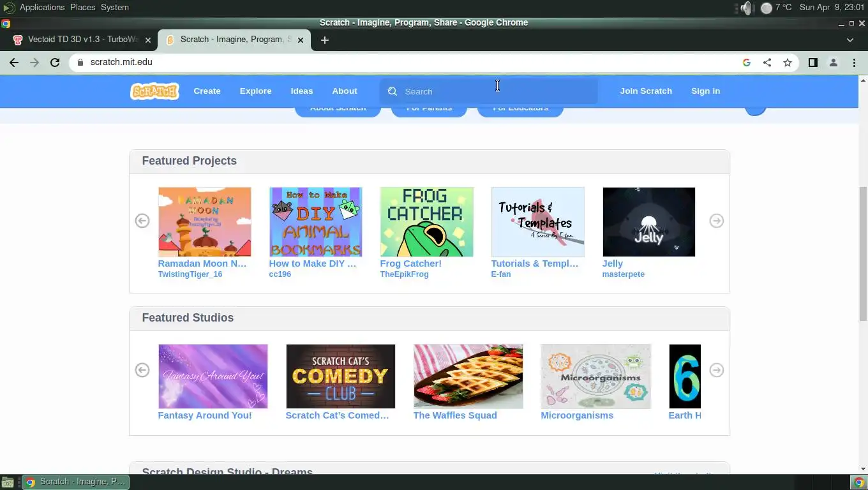
Task: Toggle the Chrome side panel icon
Action: pyautogui.click(x=813, y=63)
